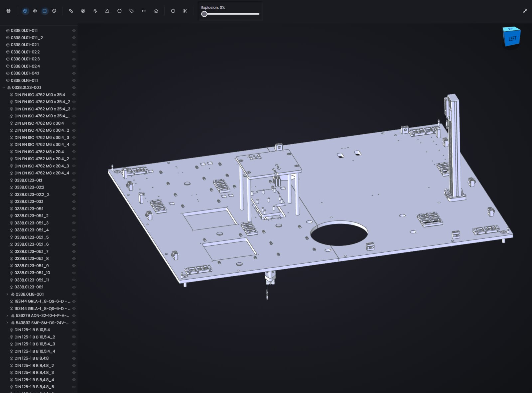Select the compass tool icon
The height and width of the screenshot is (393, 532).
coord(83,11)
